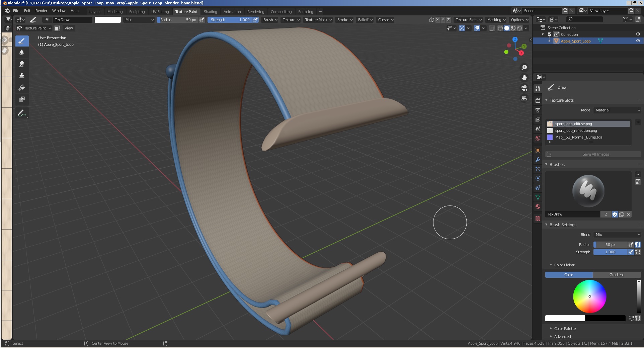This screenshot has height=348, width=644.
Task: Toggle the fake user shield for TexDraw
Action: click(615, 214)
